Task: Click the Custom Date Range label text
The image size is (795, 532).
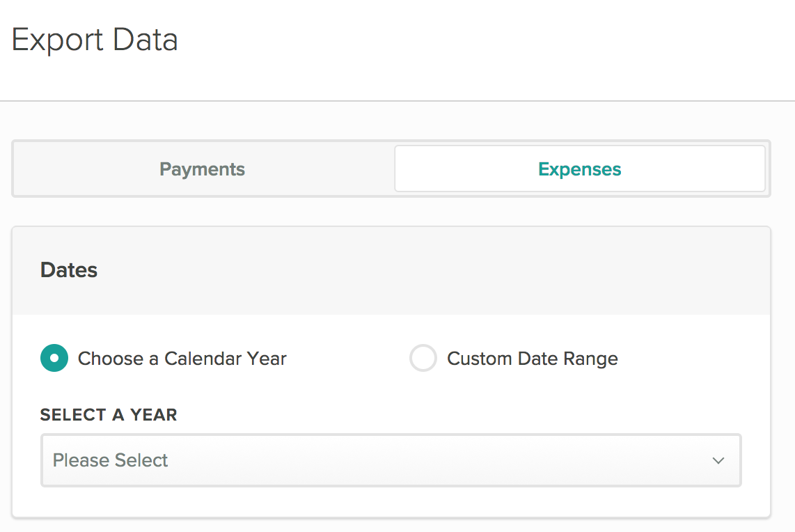Action: pos(533,359)
